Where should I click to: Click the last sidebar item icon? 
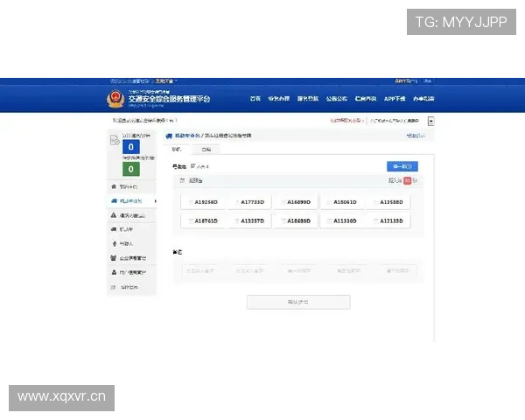pyautogui.click(x=113, y=287)
